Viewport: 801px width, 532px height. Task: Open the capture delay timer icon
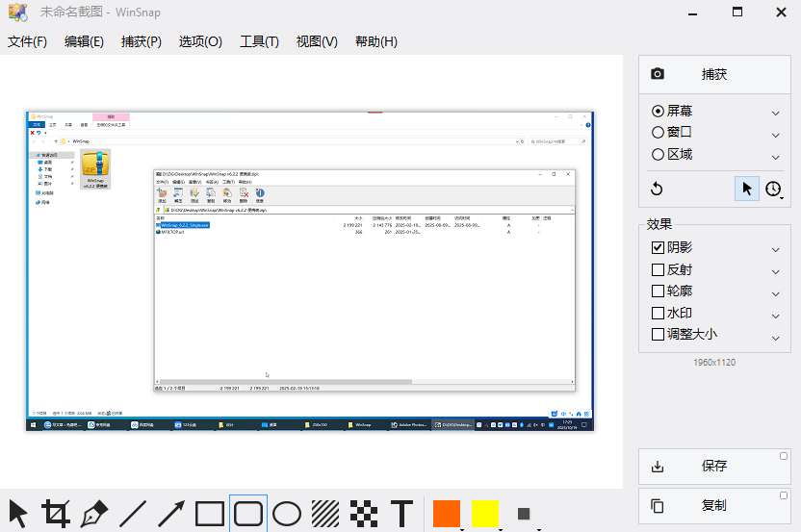tap(773, 189)
